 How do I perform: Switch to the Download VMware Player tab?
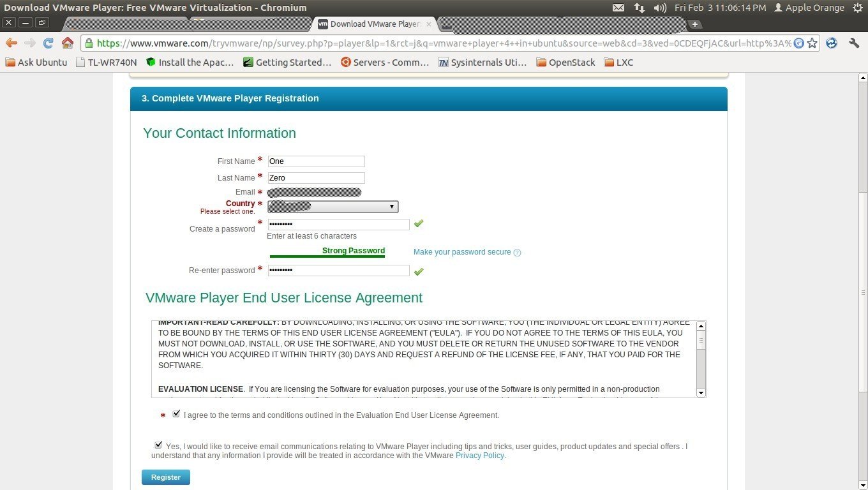click(x=375, y=24)
